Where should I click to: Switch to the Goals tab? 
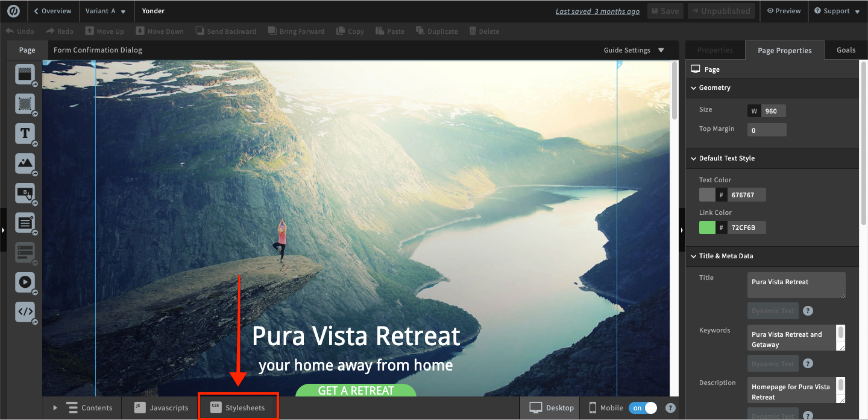point(846,51)
